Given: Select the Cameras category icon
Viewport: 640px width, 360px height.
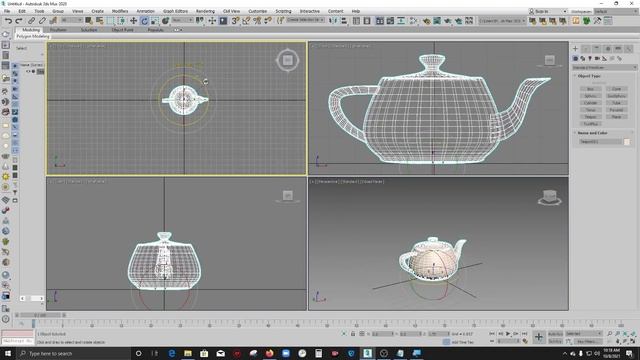Looking at the screenshot, I should [x=597, y=59].
